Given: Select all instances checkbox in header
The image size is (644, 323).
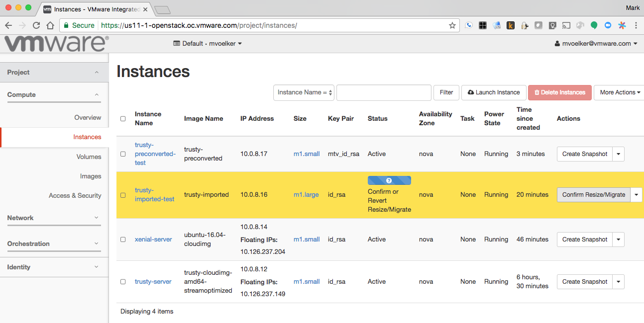Looking at the screenshot, I should pos(123,119).
